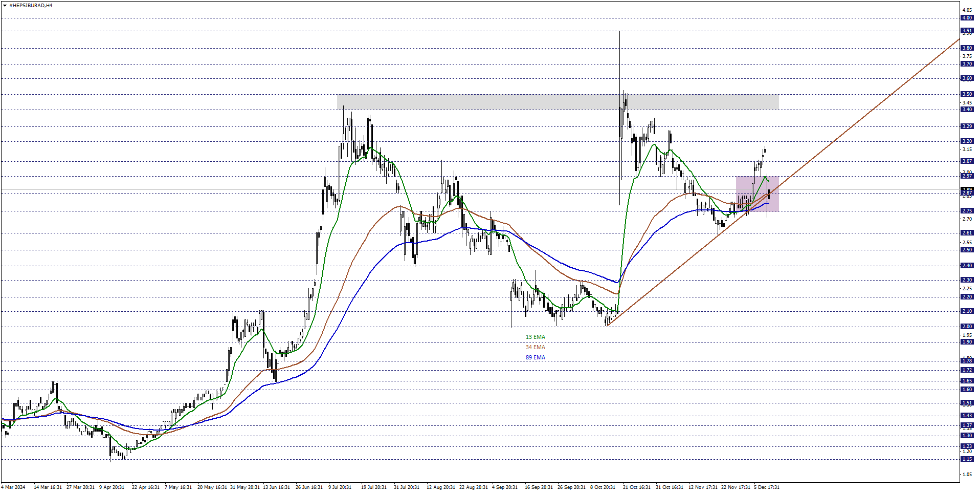Click the 3.50 price level label
The height and width of the screenshot is (493, 980).
pyautogui.click(x=967, y=94)
